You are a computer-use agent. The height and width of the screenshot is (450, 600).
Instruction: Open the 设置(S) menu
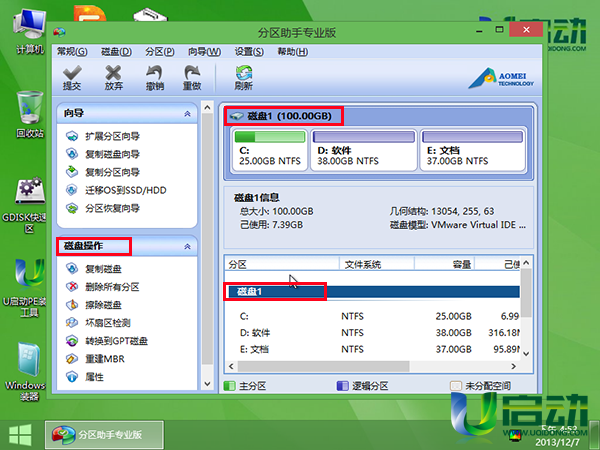[249, 52]
